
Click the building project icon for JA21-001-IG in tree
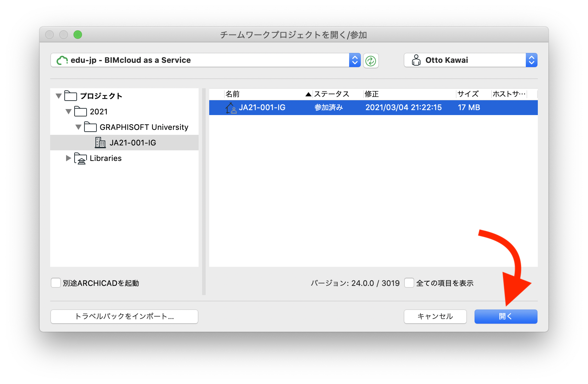point(100,143)
